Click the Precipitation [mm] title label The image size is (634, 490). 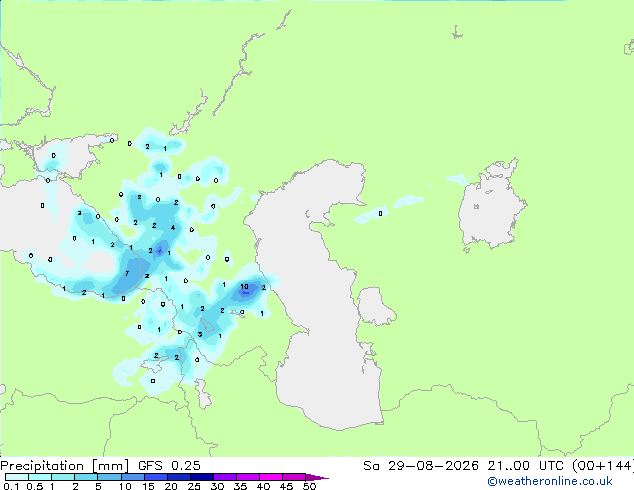pyautogui.click(x=65, y=466)
